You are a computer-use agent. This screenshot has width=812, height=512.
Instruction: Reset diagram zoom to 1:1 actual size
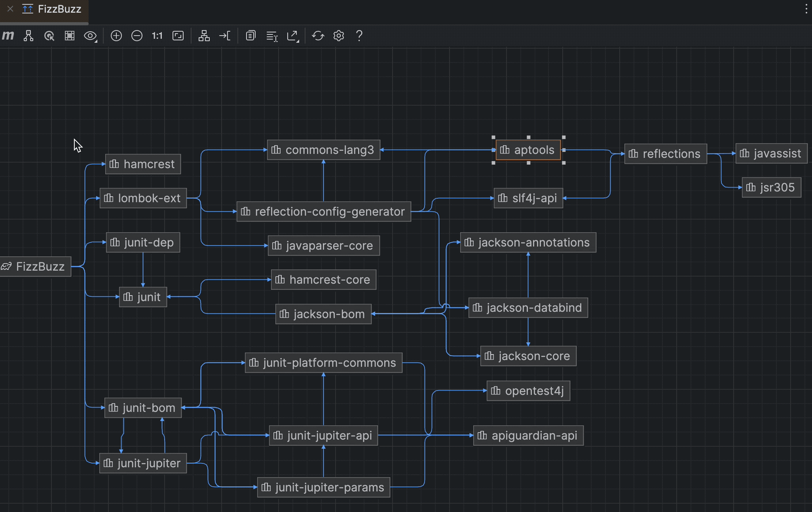tap(157, 36)
